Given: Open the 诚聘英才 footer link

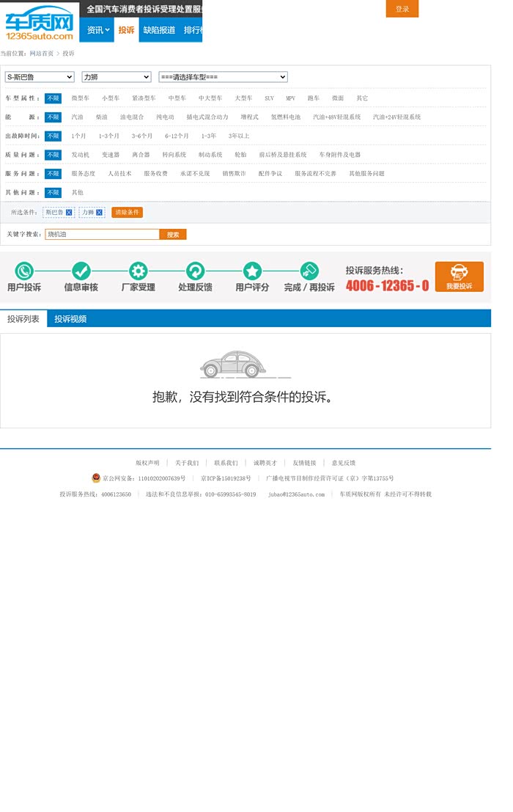Looking at the screenshot, I should click(265, 463).
